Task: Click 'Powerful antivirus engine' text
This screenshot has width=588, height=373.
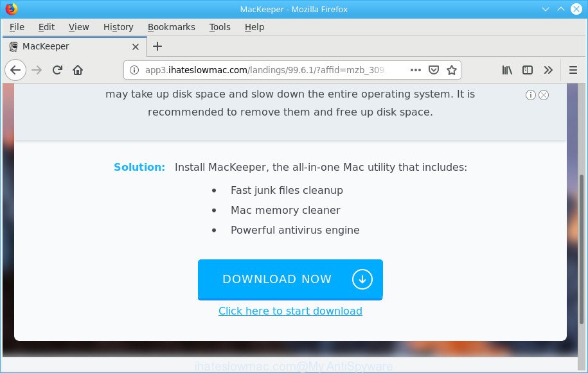Action: click(295, 230)
